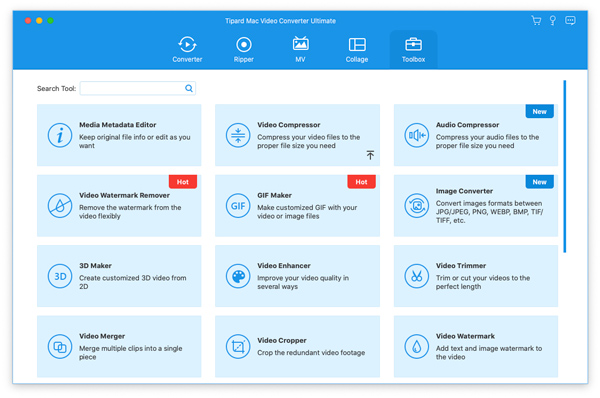Click 'Compress your video files' description
The height and width of the screenshot is (398, 600).
308,141
